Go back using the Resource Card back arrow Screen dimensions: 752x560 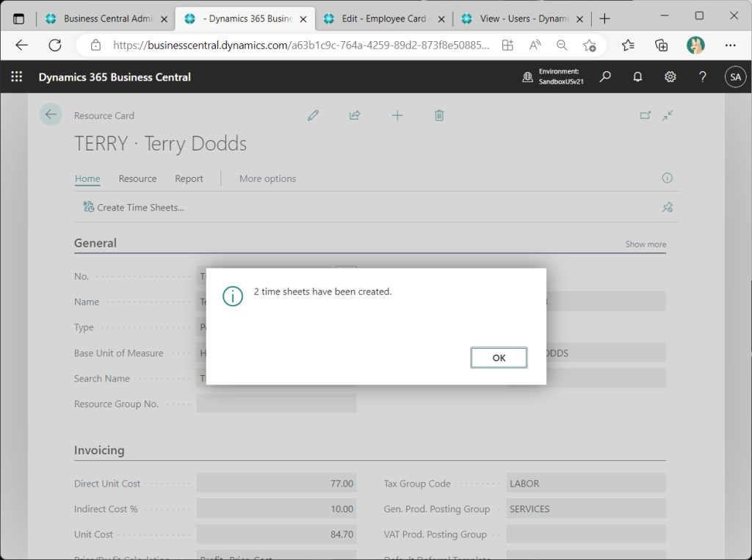click(51, 114)
